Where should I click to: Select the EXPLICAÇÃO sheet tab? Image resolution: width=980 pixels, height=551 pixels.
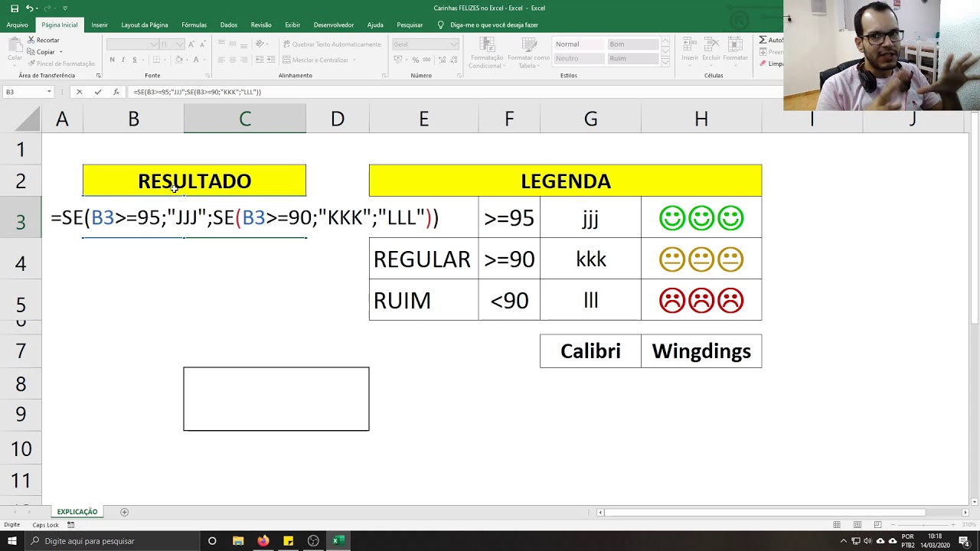77,512
